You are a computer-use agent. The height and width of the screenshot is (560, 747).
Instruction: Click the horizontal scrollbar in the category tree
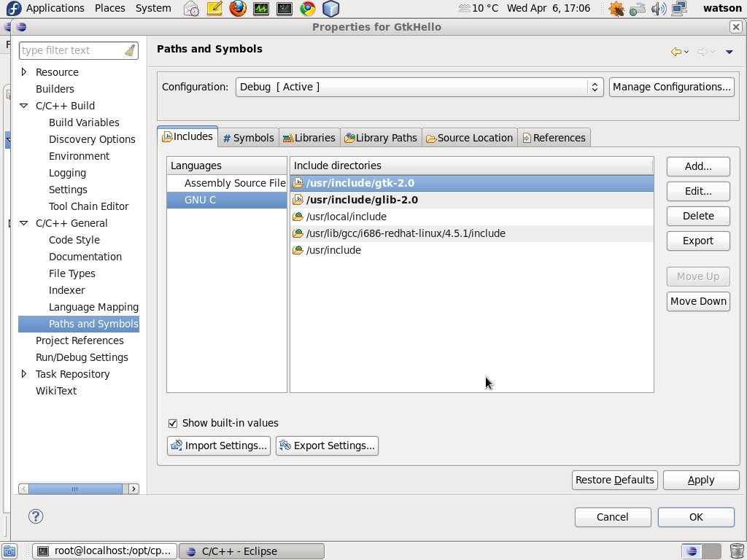pos(75,489)
